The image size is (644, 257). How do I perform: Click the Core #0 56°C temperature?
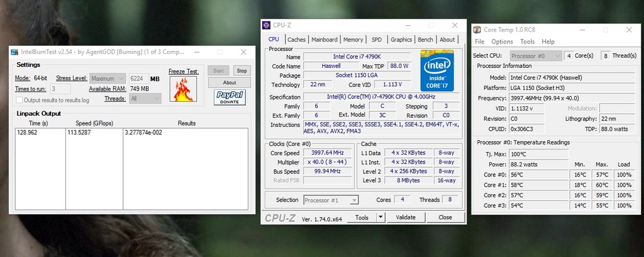[x=539, y=175]
